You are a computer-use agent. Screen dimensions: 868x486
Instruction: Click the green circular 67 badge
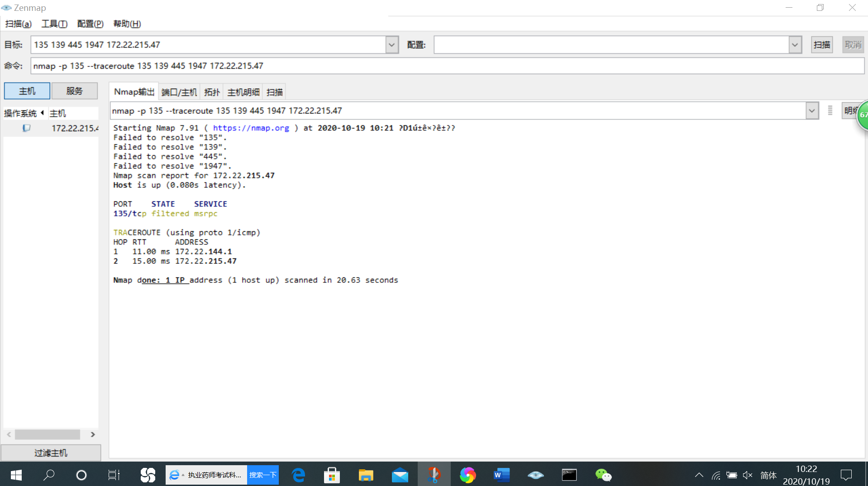pyautogui.click(x=863, y=115)
